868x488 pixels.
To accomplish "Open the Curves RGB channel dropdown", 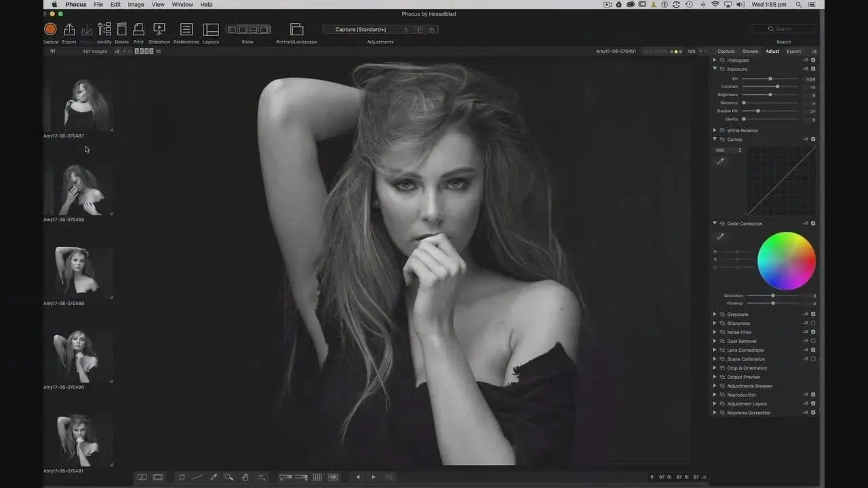I will pyautogui.click(x=729, y=150).
